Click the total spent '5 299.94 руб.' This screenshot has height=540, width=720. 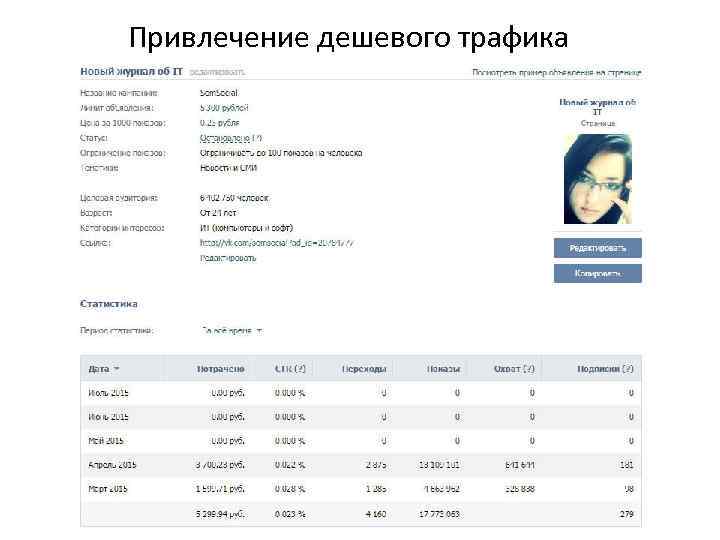pyautogui.click(x=220, y=514)
